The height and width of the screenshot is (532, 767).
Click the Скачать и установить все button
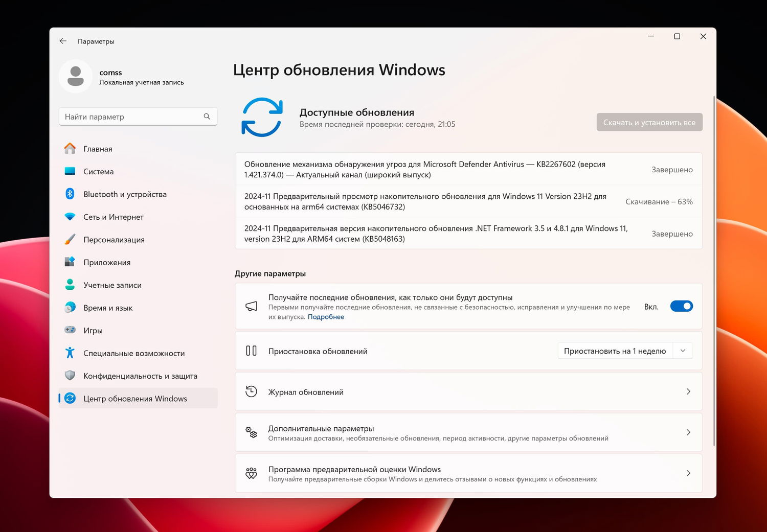click(x=649, y=122)
